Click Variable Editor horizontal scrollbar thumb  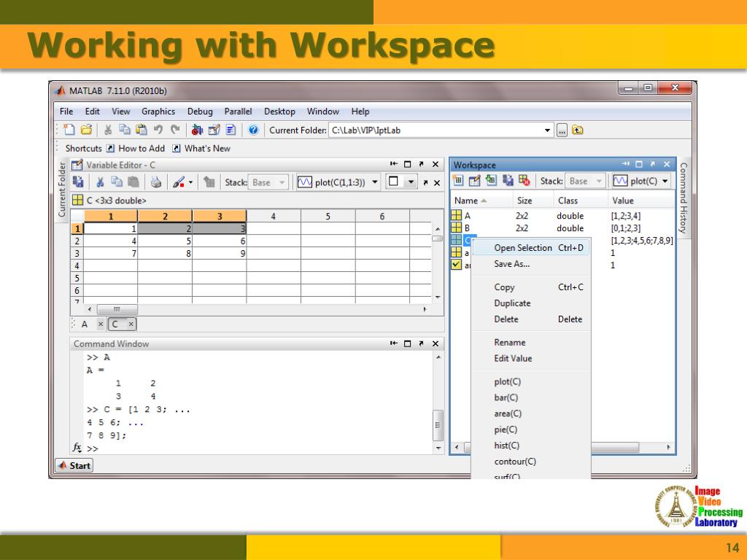click(117, 309)
